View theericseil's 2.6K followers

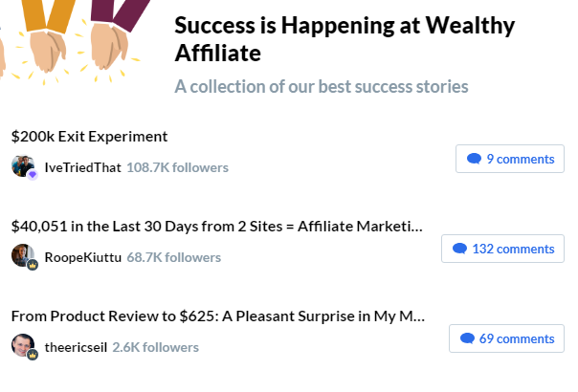(155, 347)
